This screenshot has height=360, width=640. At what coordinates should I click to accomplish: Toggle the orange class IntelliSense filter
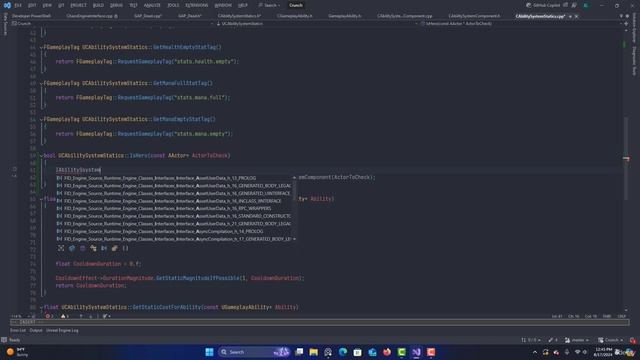click(x=93, y=248)
